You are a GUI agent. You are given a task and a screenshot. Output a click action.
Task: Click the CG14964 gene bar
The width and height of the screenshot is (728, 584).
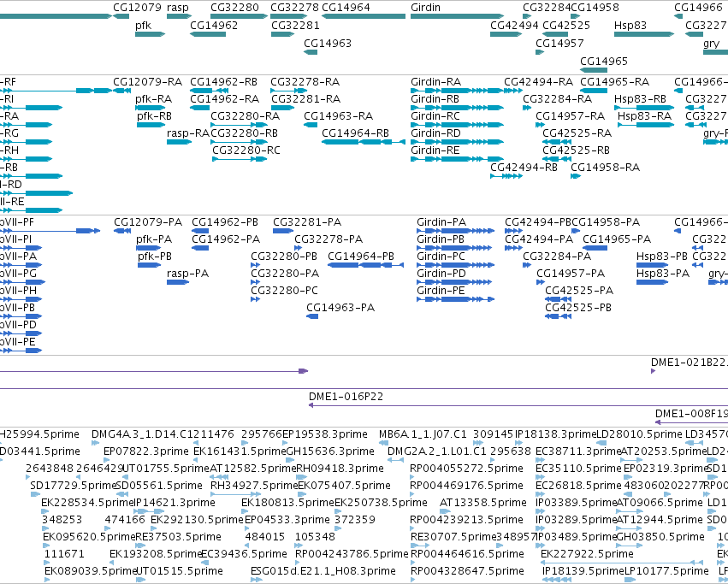point(364,16)
